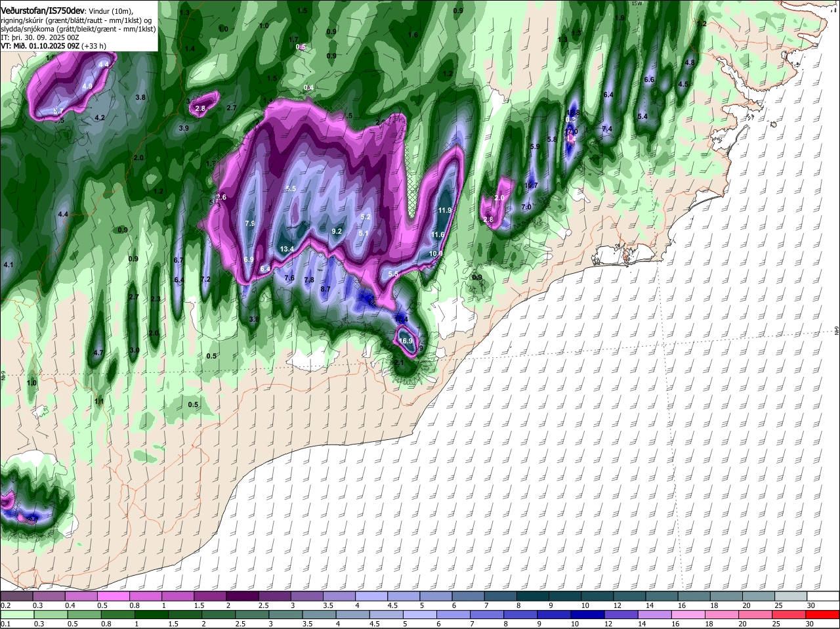Select the IT: þri. 30. 09. 2025 00Z line
This screenshot has height=629, width=840.
tap(40, 37)
